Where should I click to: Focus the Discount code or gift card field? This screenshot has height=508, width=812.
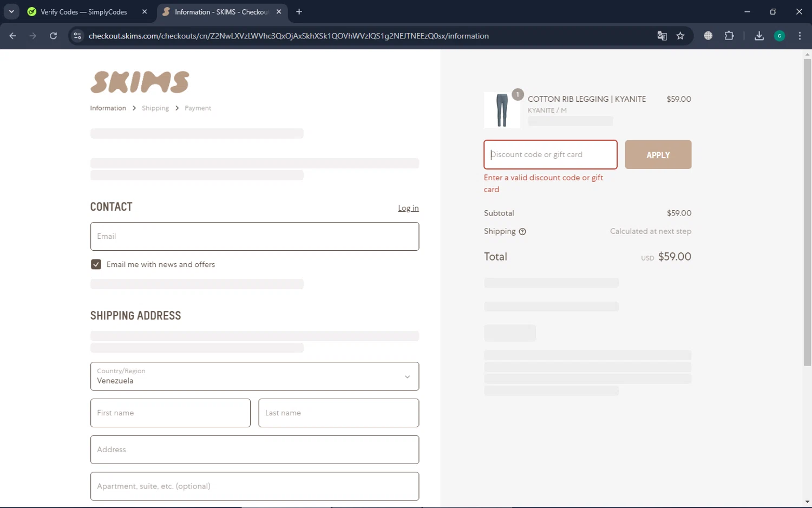point(550,155)
